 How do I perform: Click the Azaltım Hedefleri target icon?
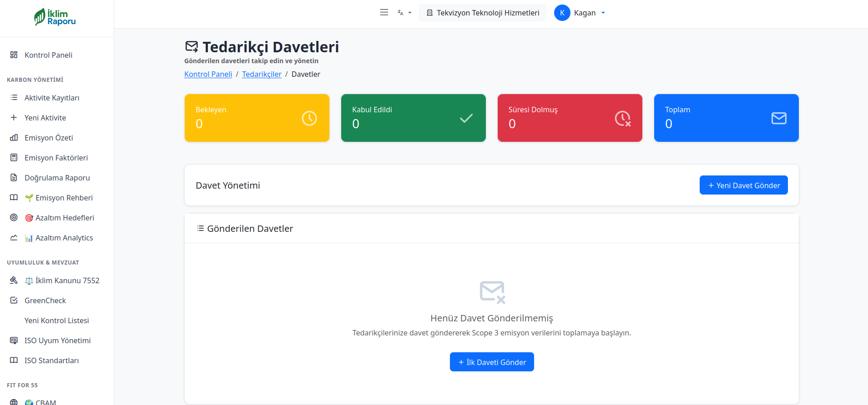coord(14,217)
